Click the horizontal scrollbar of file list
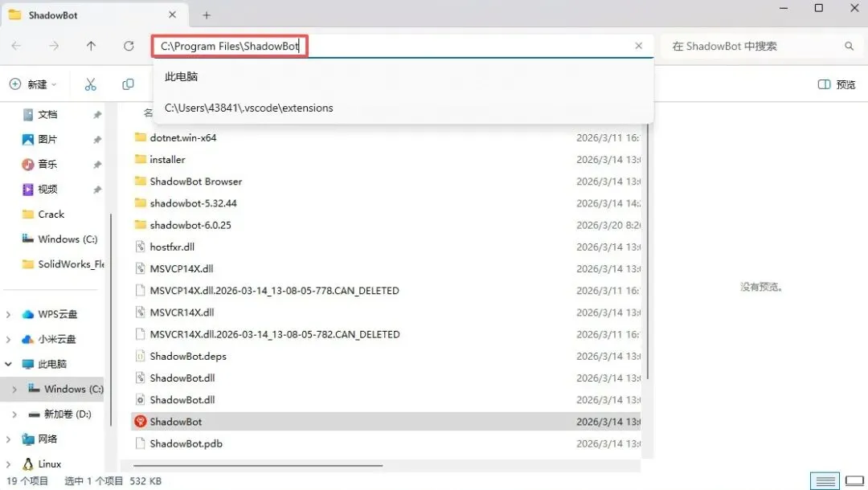Viewport: 868px width, 490px height. pyautogui.click(x=257, y=466)
